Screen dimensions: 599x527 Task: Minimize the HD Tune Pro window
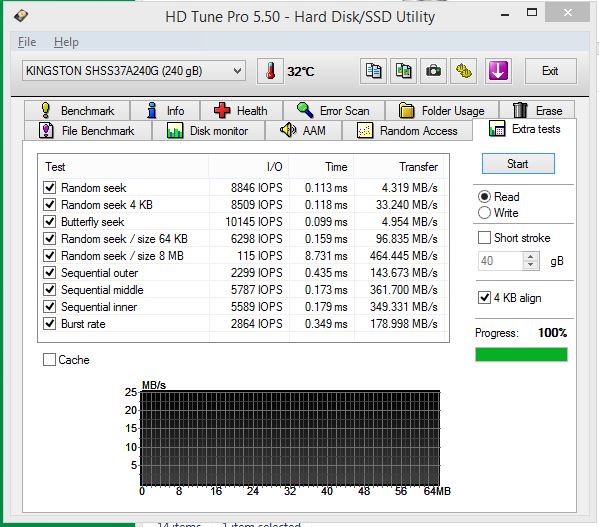(x=505, y=15)
